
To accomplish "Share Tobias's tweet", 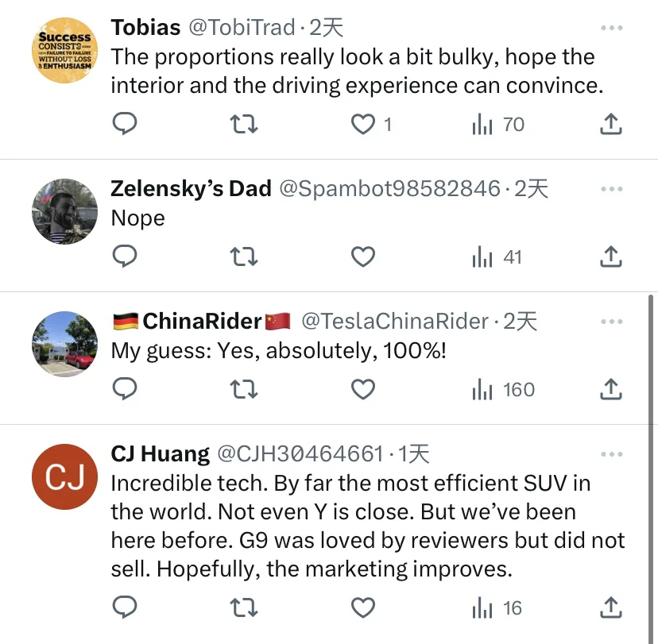I will (x=610, y=125).
